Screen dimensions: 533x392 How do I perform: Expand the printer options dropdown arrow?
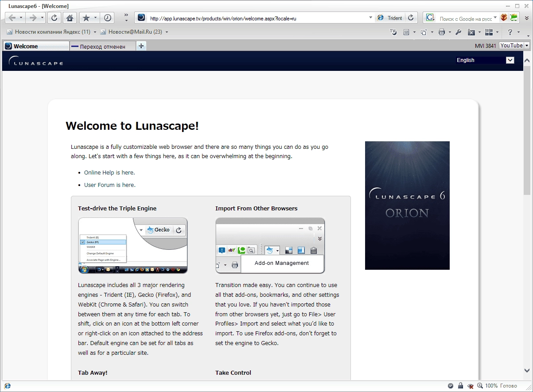[450, 32]
